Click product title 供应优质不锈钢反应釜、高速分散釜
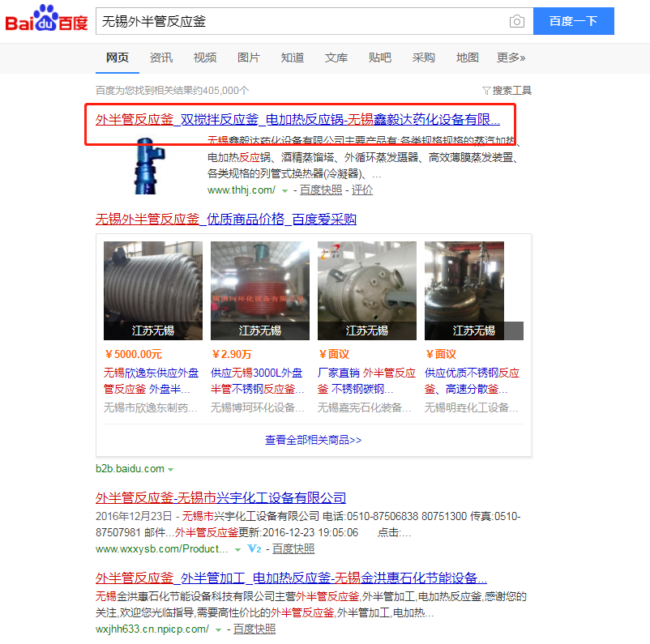 (x=473, y=381)
